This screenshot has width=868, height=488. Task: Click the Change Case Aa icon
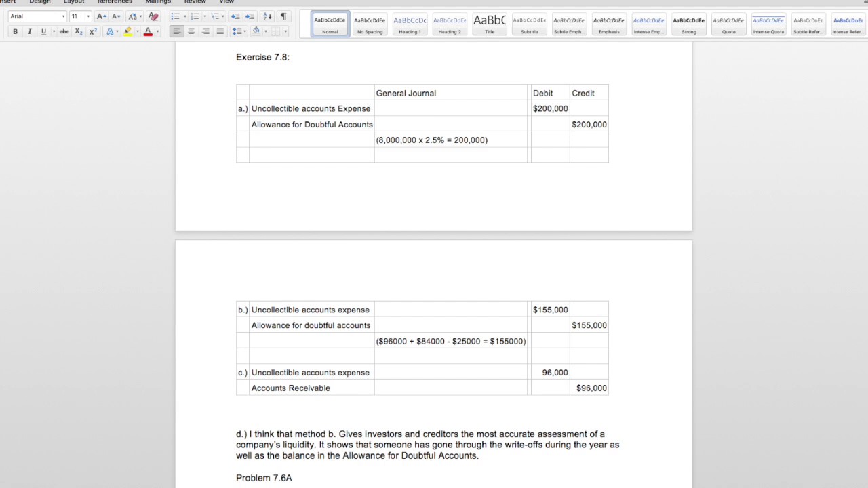click(132, 16)
